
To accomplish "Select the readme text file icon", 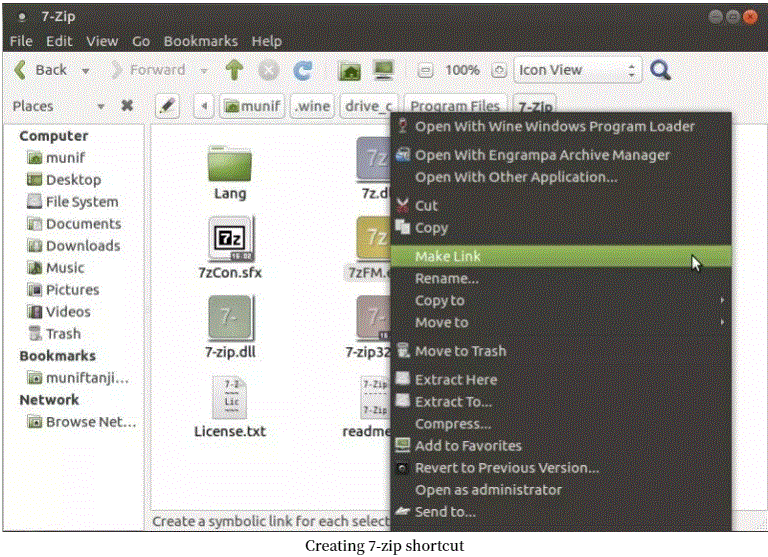I will click(x=375, y=397).
